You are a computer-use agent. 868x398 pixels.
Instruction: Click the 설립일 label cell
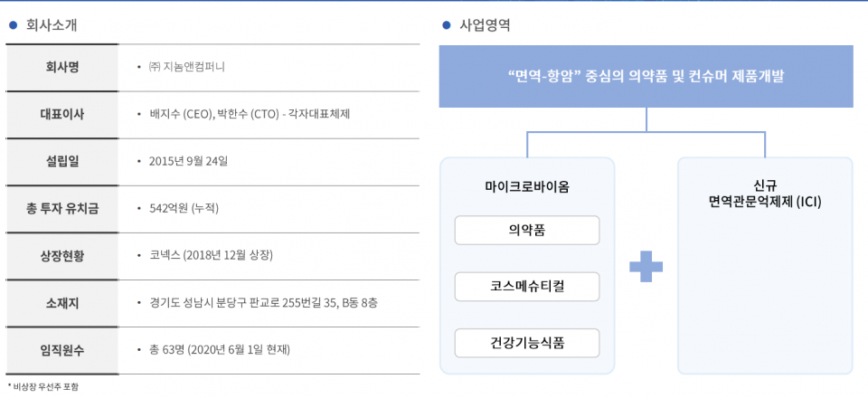[x=62, y=161]
